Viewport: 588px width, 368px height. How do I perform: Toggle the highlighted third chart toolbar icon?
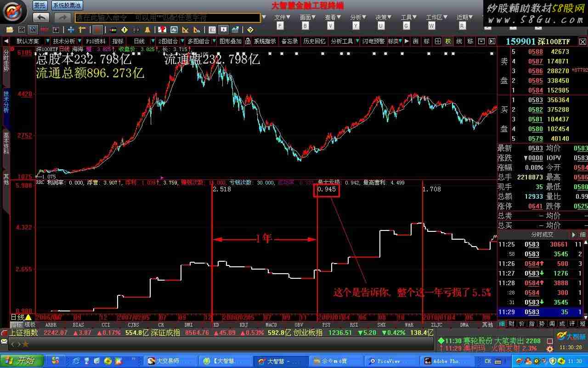coord(33,30)
